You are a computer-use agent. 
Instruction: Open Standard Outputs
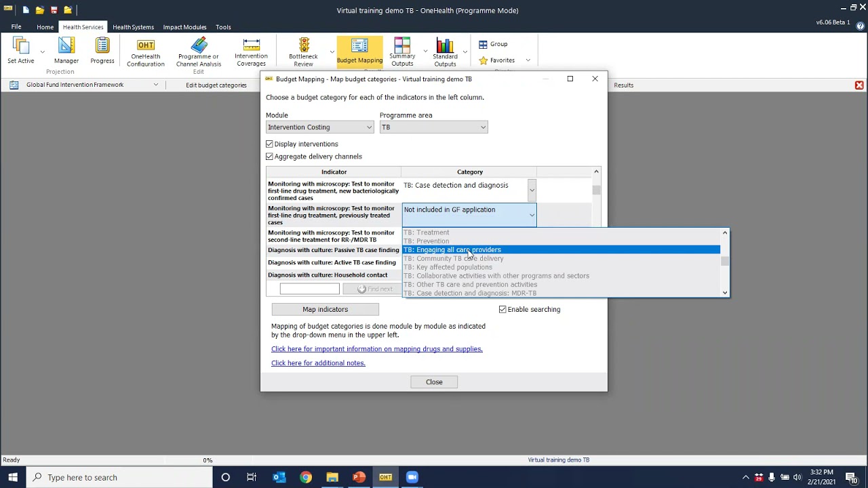(445, 52)
